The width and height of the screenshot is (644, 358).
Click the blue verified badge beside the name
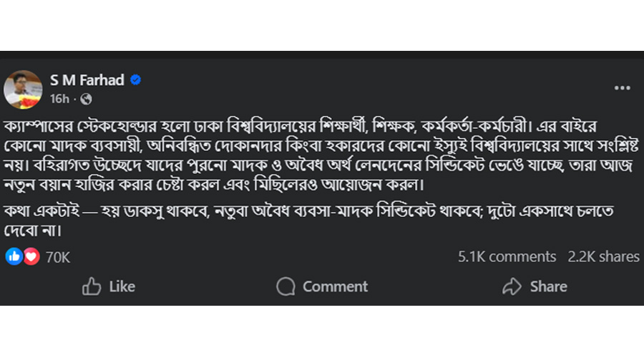point(136,80)
